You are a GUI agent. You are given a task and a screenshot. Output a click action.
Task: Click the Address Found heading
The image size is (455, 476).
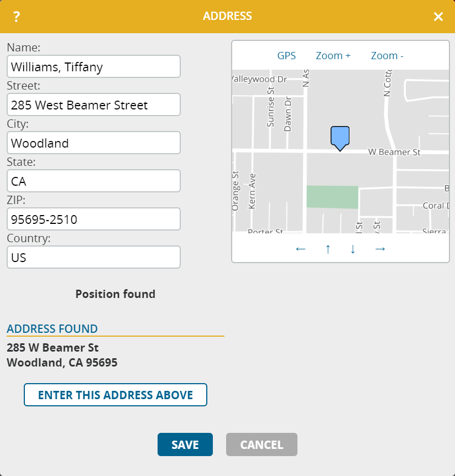click(x=52, y=329)
